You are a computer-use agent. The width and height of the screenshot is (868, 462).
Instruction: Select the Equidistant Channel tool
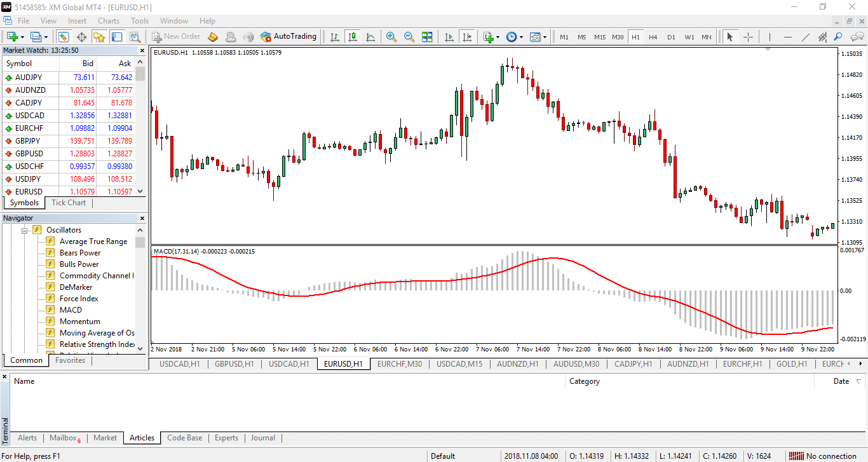(x=824, y=37)
